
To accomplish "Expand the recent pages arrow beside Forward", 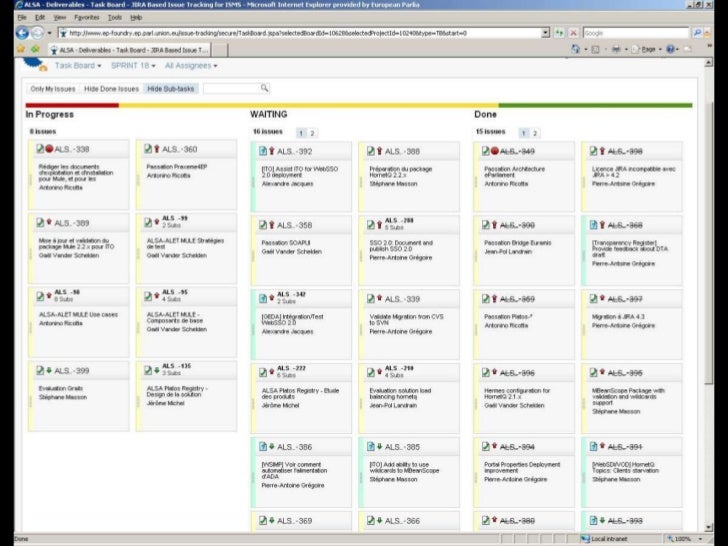I will point(49,33).
